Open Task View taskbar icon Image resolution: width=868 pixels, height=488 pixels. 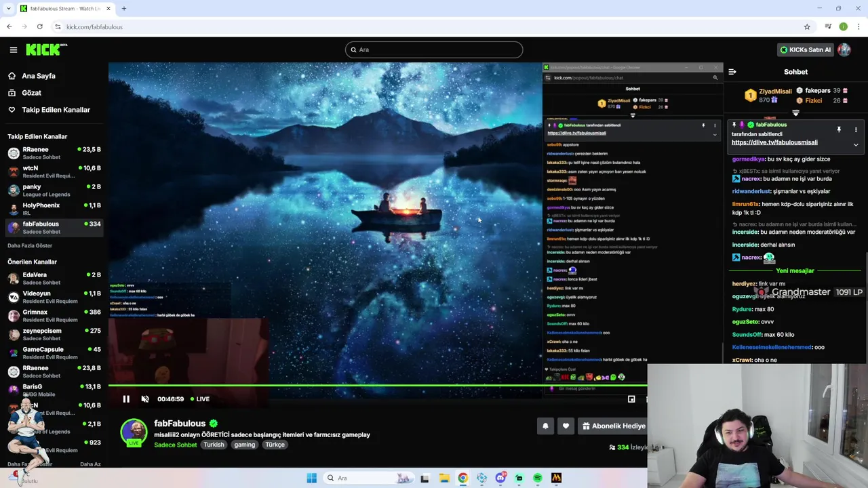coord(425,478)
